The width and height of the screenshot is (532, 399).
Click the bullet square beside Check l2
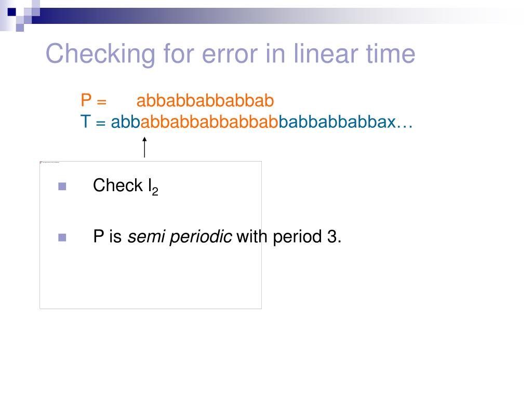point(62,187)
